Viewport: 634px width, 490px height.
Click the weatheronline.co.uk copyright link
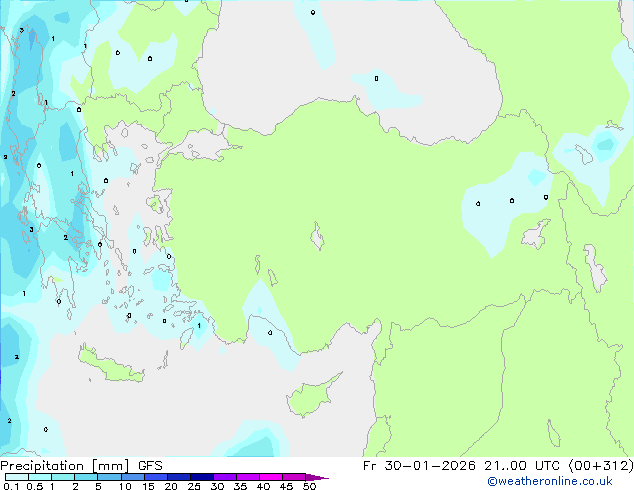550,481
